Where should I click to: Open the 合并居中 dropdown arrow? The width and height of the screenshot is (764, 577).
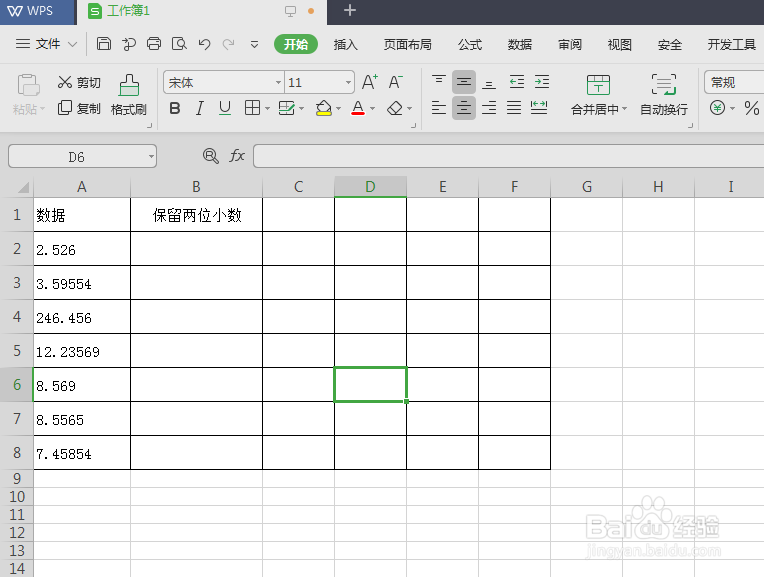[625, 109]
